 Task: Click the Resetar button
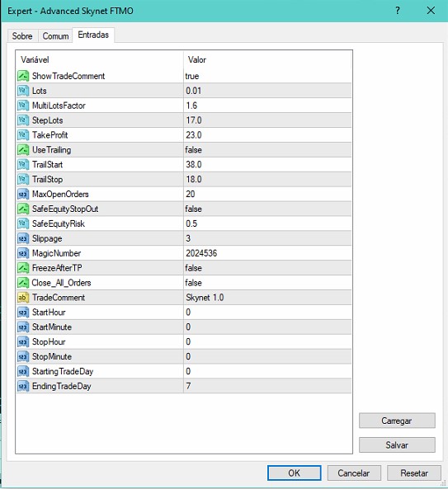coord(414,473)
